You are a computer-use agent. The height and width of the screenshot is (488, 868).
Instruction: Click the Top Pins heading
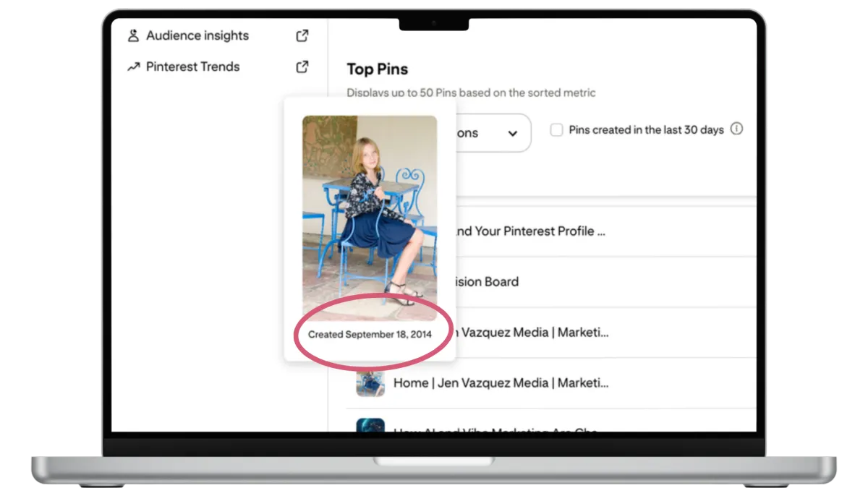coord(378,69)
